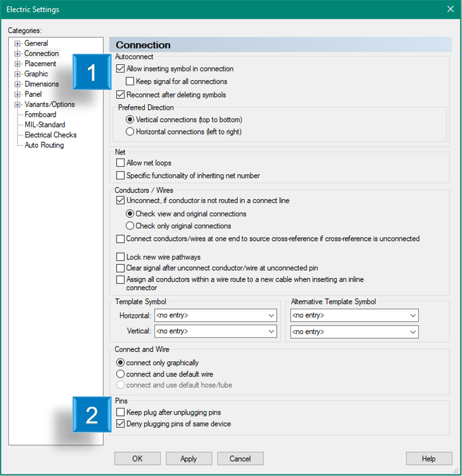This screenshot has height=476, width=462.
Task: Expand the Placement category
Action: (x=17, y=64)
